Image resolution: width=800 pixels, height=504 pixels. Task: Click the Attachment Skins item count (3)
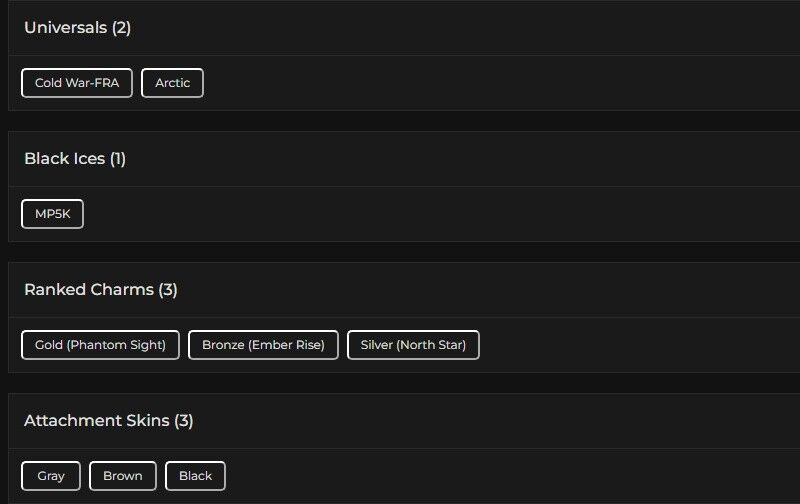pyautogui.click(x=183, y=421)
